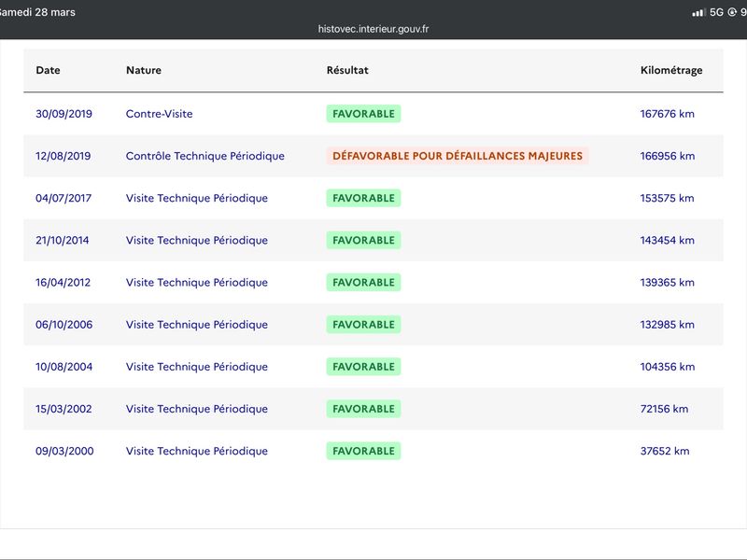The image size is (747, 560).
Task: Click the 37652 km mileage value
Action: [665, 451]
